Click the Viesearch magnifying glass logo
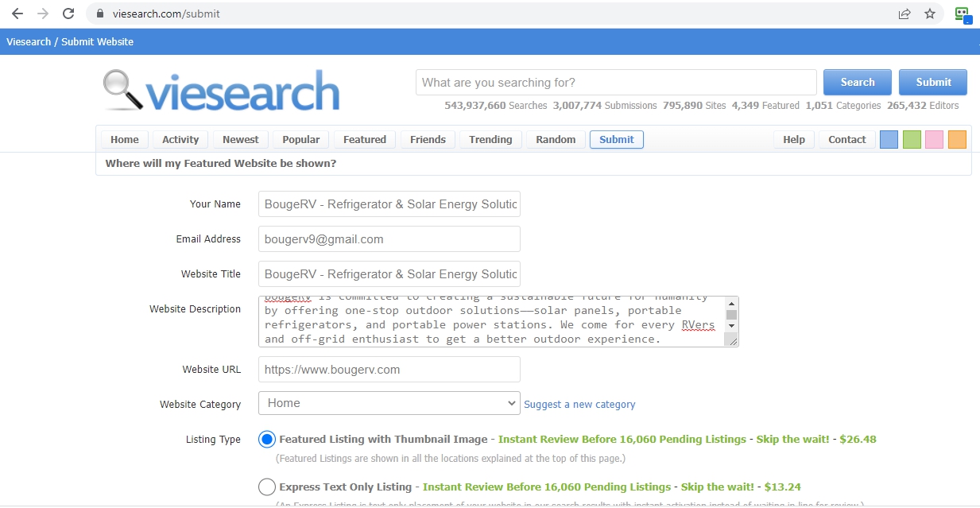Image resolution: width=980 pixels, height=508 pixels. 124,90
